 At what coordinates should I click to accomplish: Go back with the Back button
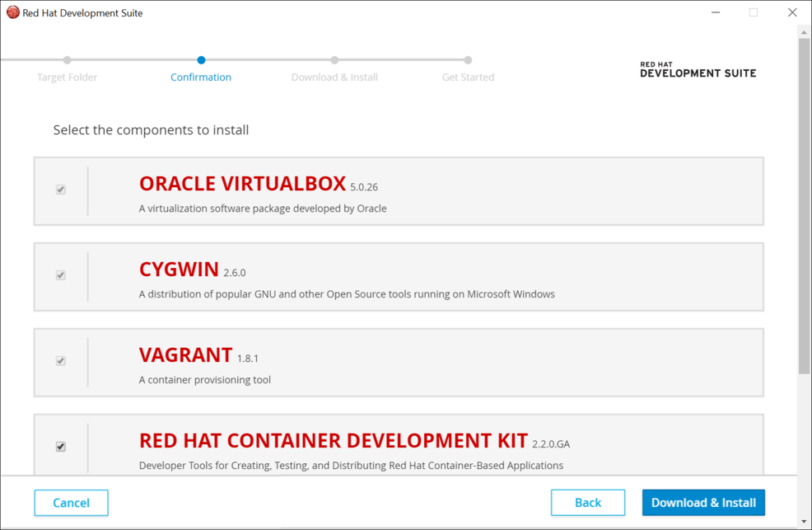click(587, 503)
